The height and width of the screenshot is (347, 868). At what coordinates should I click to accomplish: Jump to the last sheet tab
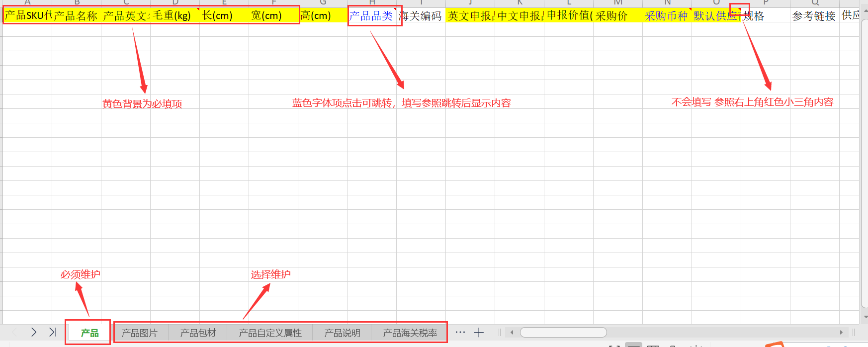click(53, 332)
